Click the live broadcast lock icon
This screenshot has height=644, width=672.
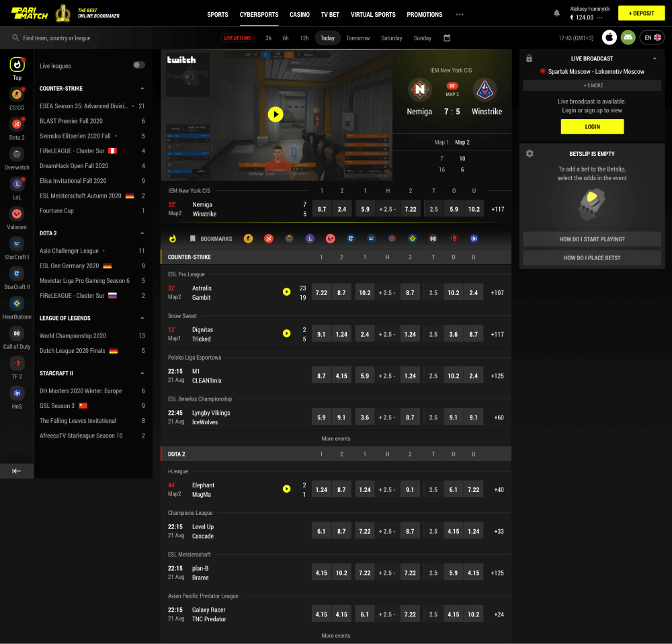click(530, 58)
